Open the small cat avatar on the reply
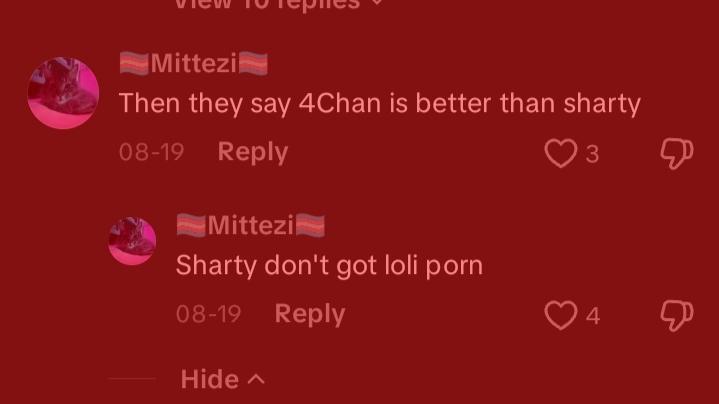 [x=132, y=241]
